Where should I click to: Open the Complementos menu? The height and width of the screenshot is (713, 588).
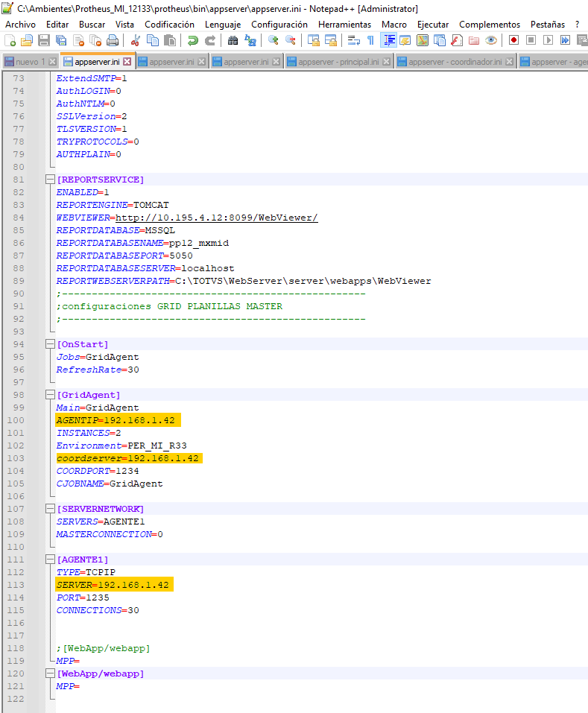(490, 25)
